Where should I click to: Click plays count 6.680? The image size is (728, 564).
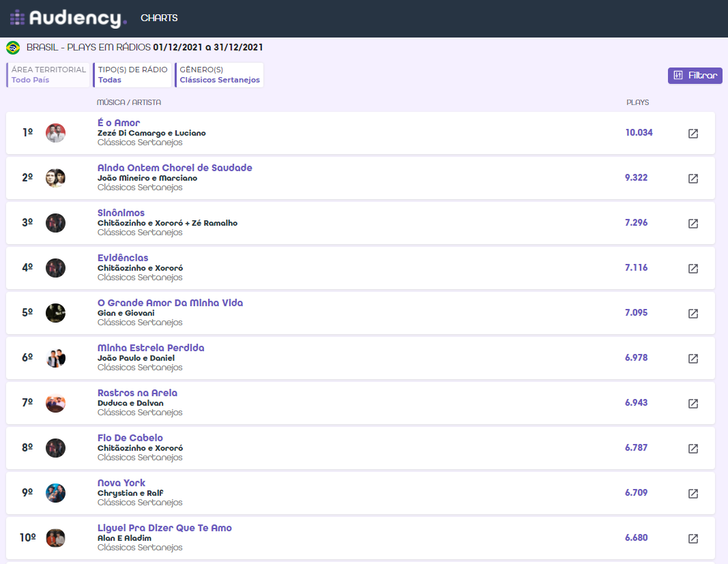(636, 538)
